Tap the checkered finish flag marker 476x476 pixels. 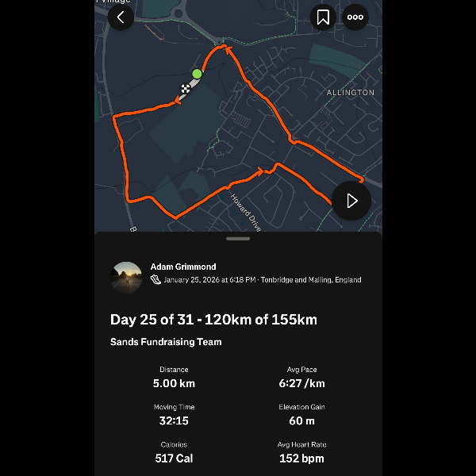185,89
